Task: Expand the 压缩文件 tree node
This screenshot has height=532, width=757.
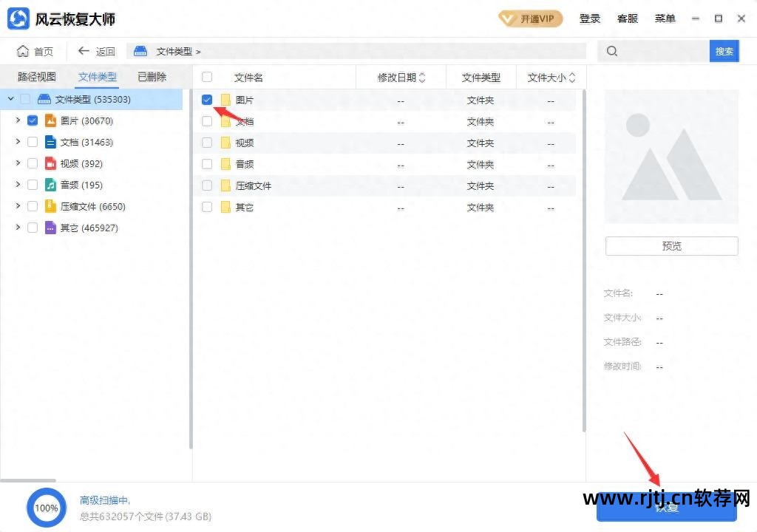Action: point(17,206)
